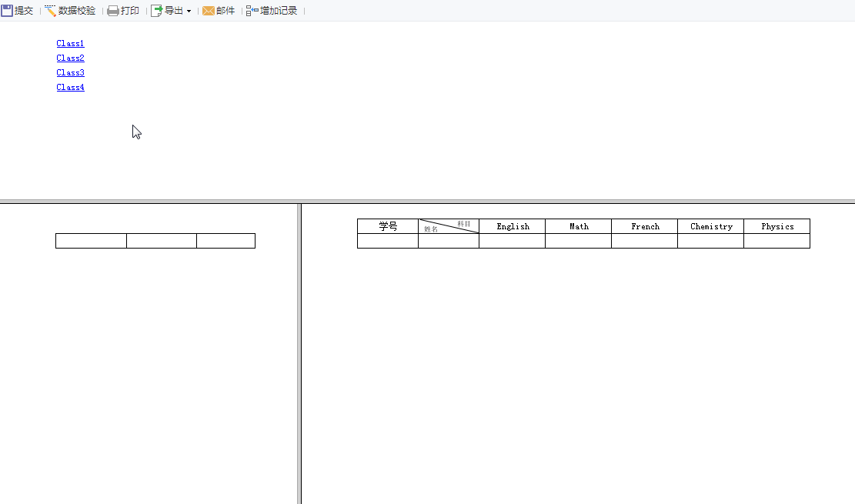Click the 导出 export icon
Viewport: 855px width, 504px height.
click(156, 10)
